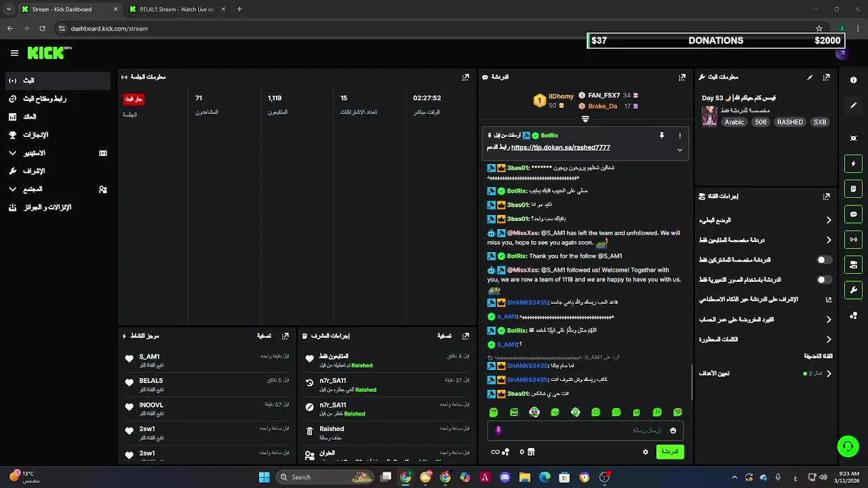Open AI chat moderation external link
This screenshot has height=488, width=868.
[x=829, y=300]
